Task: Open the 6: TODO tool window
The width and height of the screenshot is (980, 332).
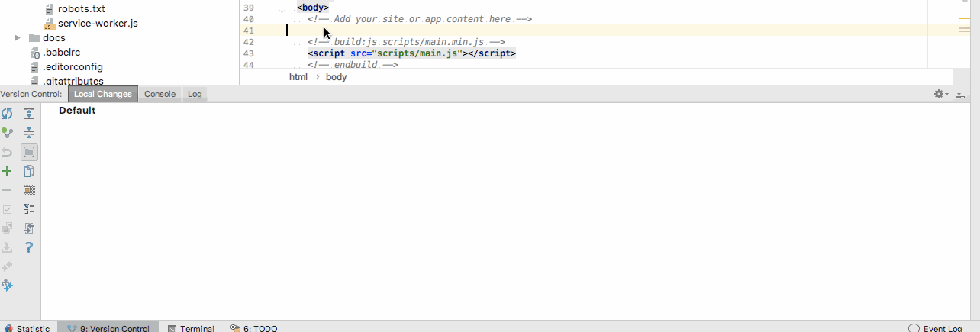Action: pos(254,328)
